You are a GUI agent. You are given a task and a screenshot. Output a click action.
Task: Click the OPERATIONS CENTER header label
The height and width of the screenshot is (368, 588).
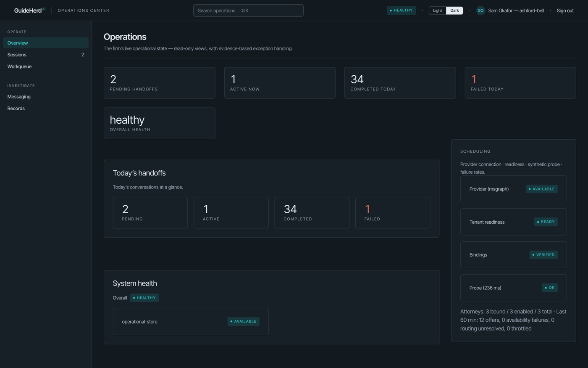84,11
